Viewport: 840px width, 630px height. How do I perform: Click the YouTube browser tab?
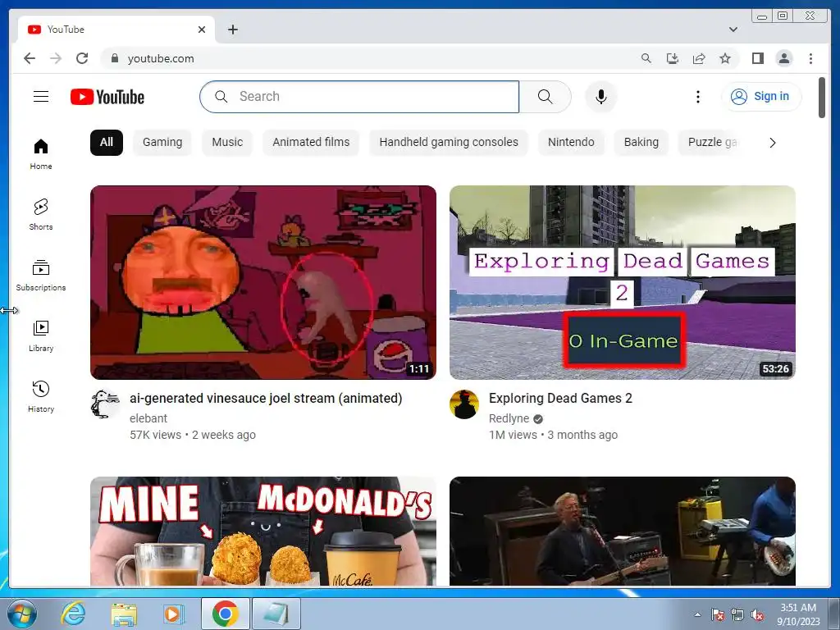pyautogui.click(x=116, y=30)
